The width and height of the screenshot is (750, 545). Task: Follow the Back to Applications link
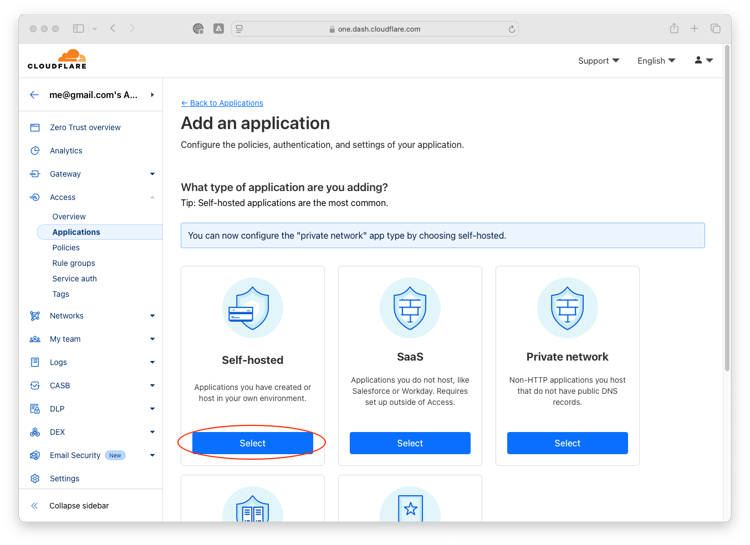[x=222, y=103]
